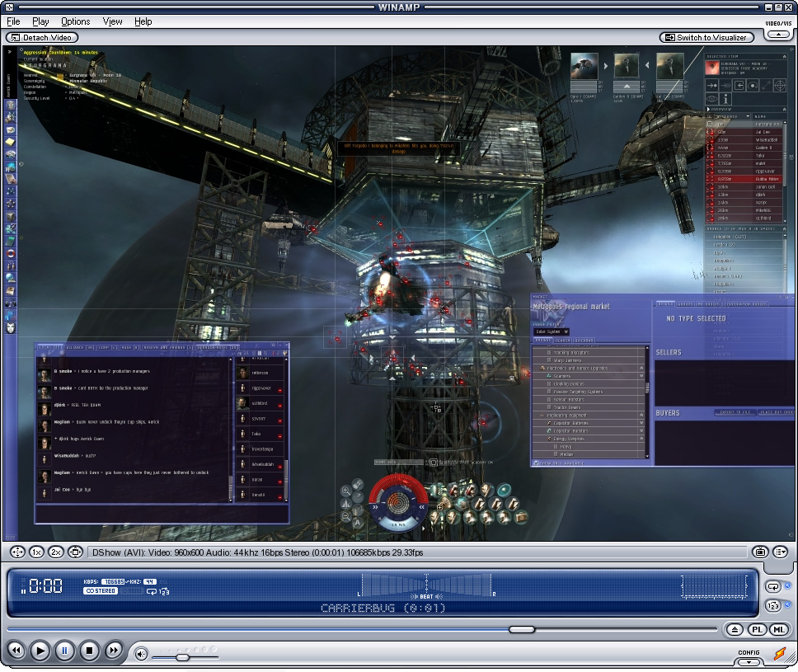Screen dimensions: 798x672
Task: Open the Winamp system menu icon
Action: tap(8, 7)
